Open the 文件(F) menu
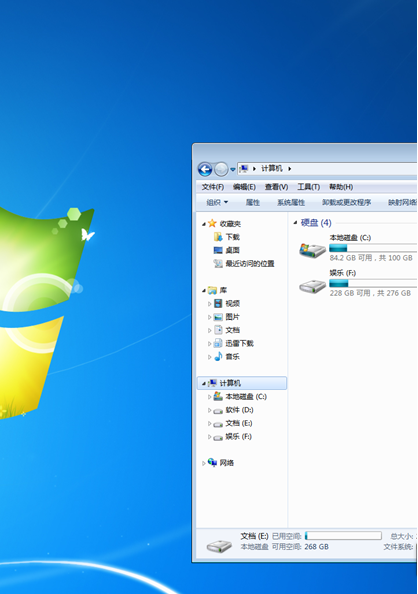Image resolution: width=418 pixels, height=594 pixels. [213, 187]
